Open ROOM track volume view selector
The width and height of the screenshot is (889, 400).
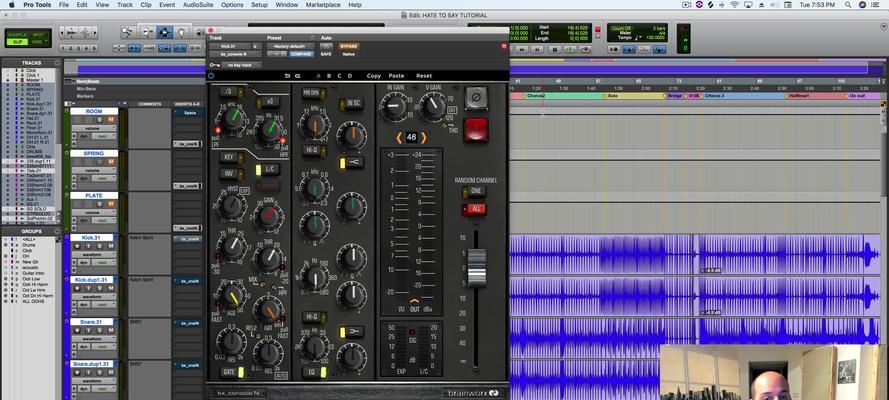pyautogui.click(x=94, y=128)
